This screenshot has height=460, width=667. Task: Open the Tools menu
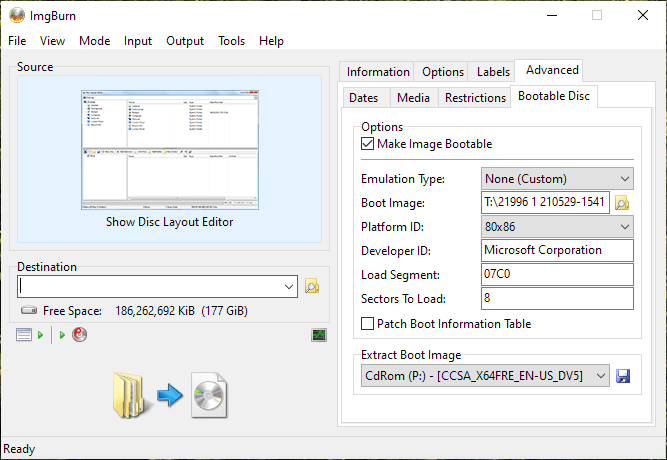(231, 41)
